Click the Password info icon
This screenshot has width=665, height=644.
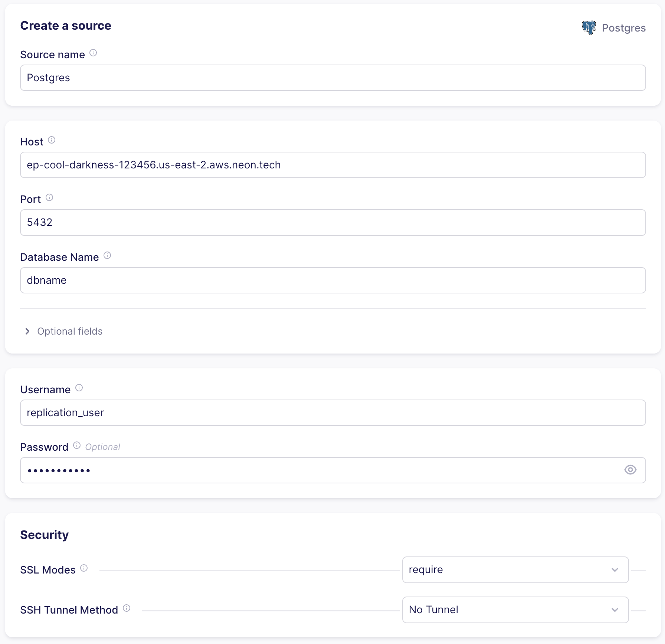pyautogui.click(x=77, y=445)
